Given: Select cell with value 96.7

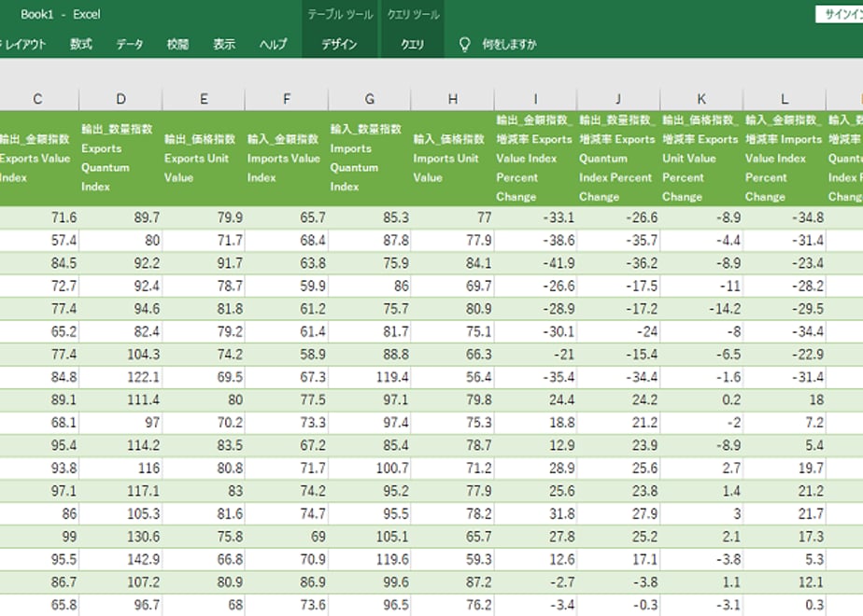Looking at the screenshot, I should pos(120,606).
